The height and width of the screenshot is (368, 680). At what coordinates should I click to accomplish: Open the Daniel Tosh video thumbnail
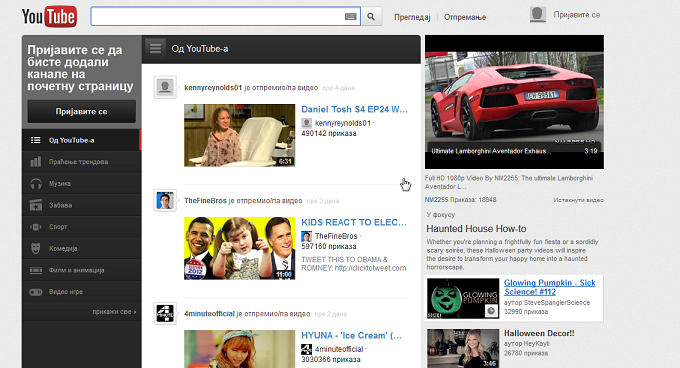pyautogui.click(x=239, y=135)
